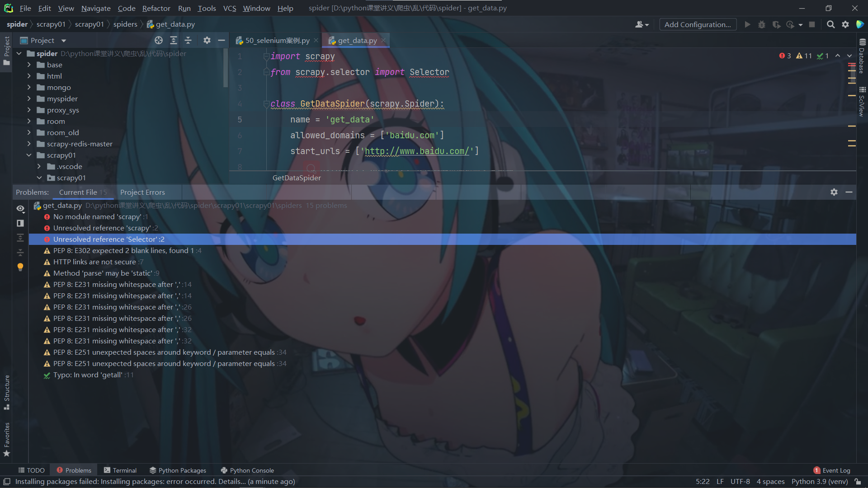This screenshot has width=868, height=488.
Task: Click the GetDataSpider breadcrumb below editor
Action: pyautogui.click(x=297, y=178)
